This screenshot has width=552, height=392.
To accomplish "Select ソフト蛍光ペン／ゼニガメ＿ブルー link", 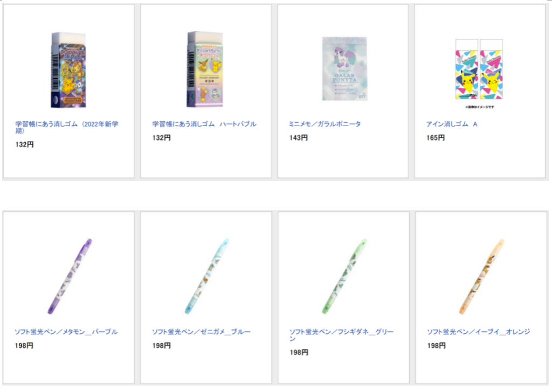I will (x=202, y=332).
